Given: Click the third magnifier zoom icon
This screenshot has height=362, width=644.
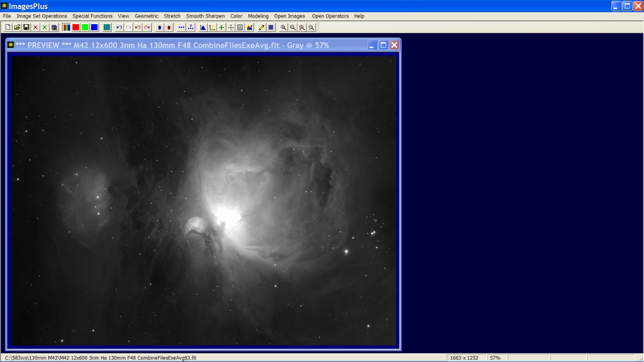Looking at the screenshot, I should pyautogui.click(x=302, y=27).
